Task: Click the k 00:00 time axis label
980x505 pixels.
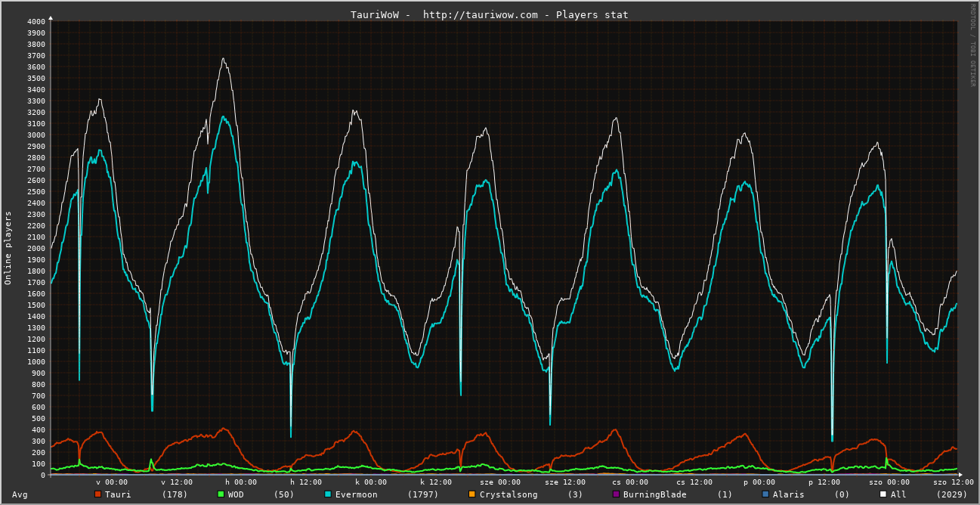Action: [371, 482]
